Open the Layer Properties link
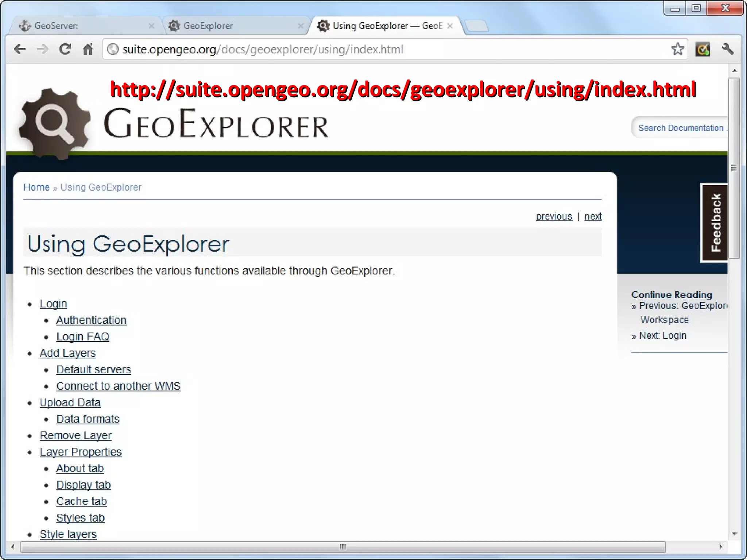The image size is (747, 560). pos(81,452)
